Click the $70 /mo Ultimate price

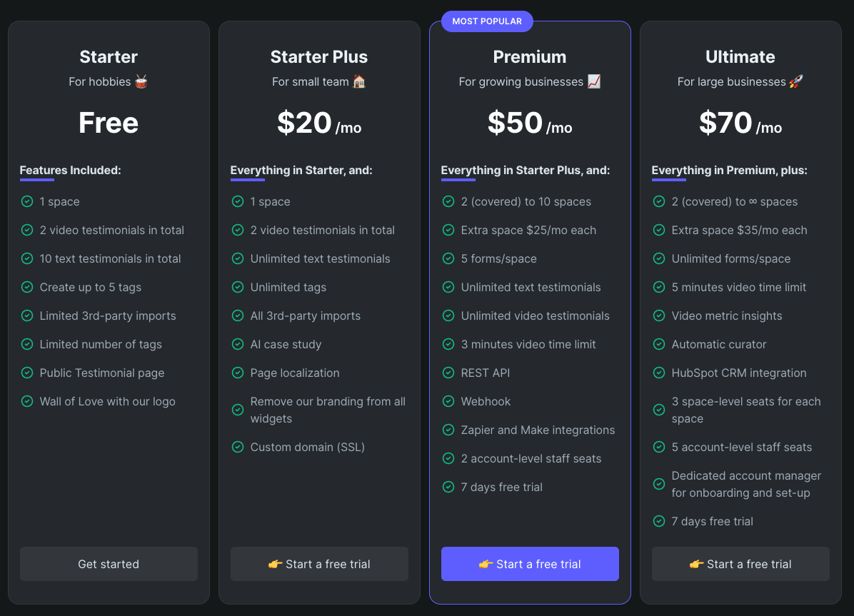[740, 123]
